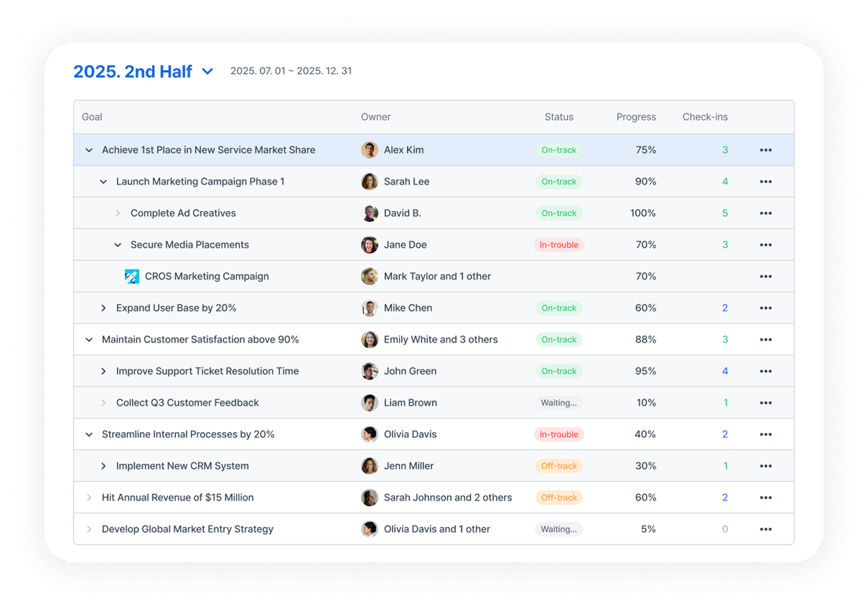Click the 2025. 2nd Half heading
Screen dimensions: 868x609
tap(132, 71)
